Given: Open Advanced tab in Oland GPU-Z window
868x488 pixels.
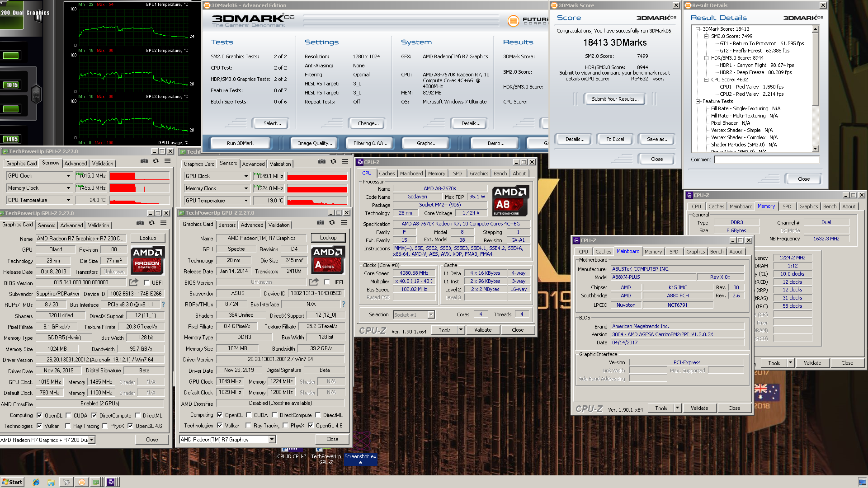Looking at the screenshot, I should pos(71,225).
